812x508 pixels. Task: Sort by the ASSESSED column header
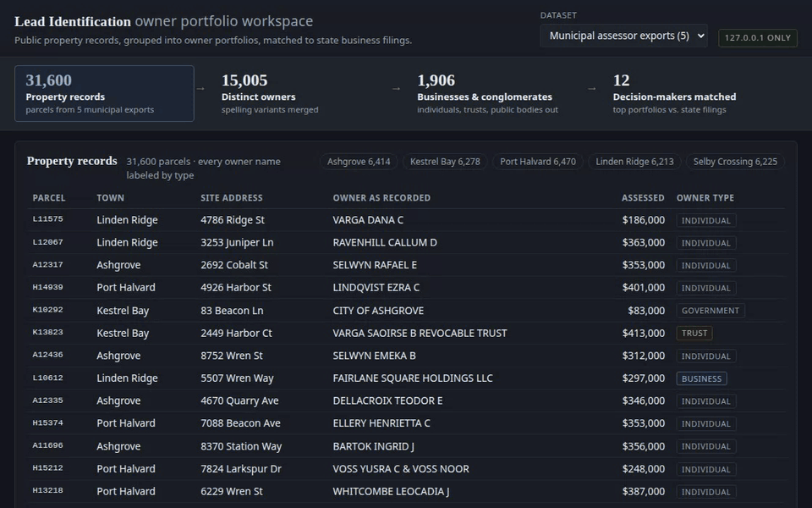coord(643,198)
